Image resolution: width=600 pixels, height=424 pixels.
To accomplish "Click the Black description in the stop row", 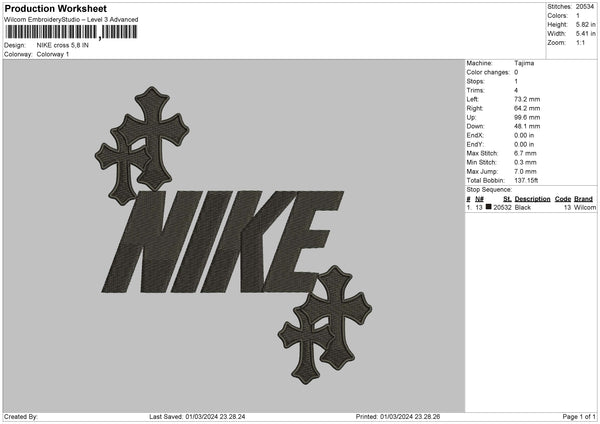I will point(522,207).
